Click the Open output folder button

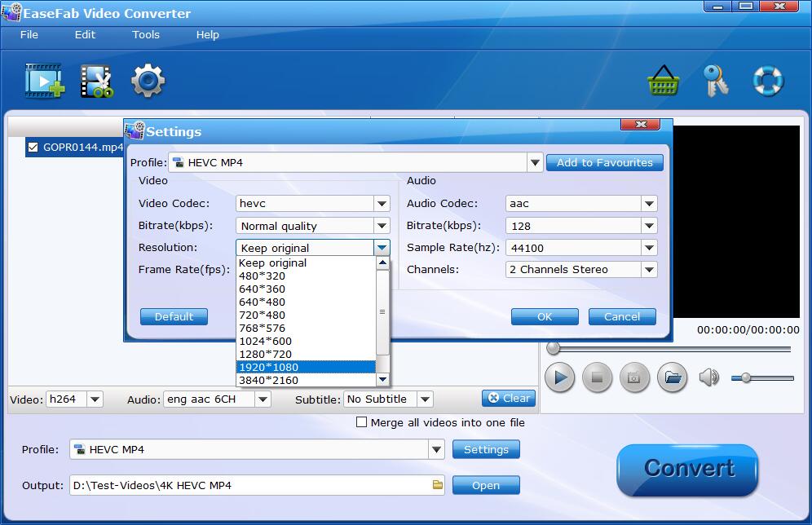click(x=486, y=485)
